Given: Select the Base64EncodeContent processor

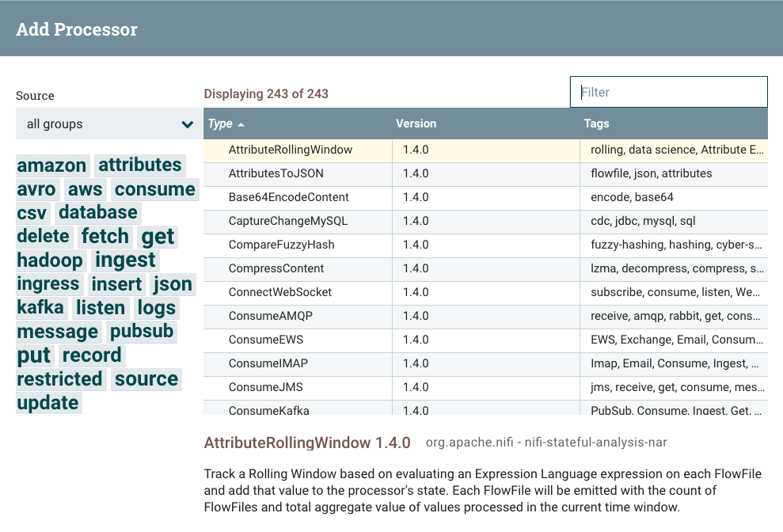Looking at the screenshot, I should point(288,197).
